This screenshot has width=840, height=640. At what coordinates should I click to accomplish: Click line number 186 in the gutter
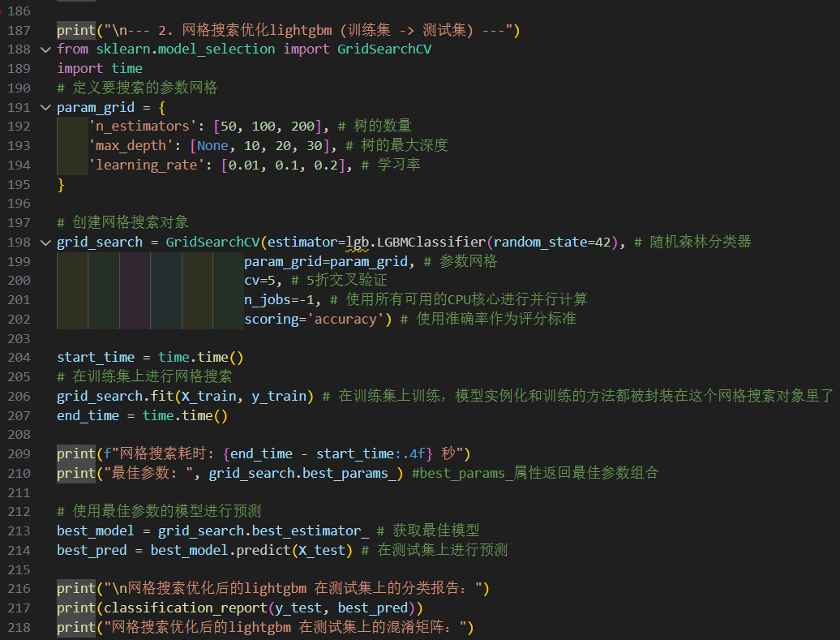pyautogui.click(x=19, y=11)
